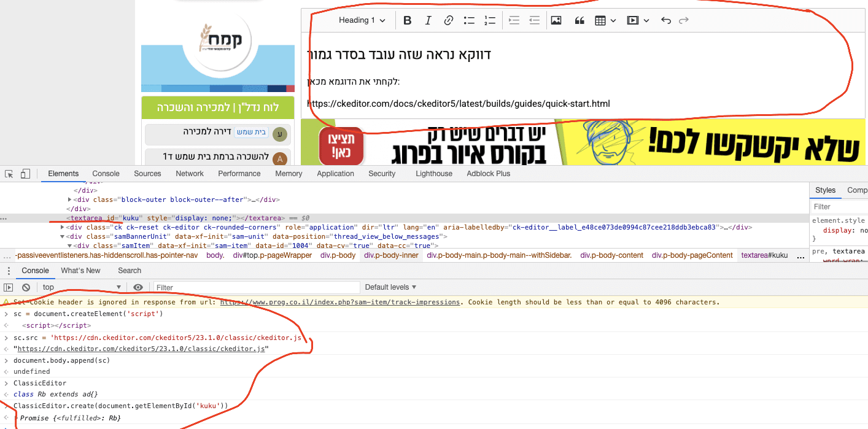
Task: Open the Adblock Plus tab
Action: (x=489, y=174)
